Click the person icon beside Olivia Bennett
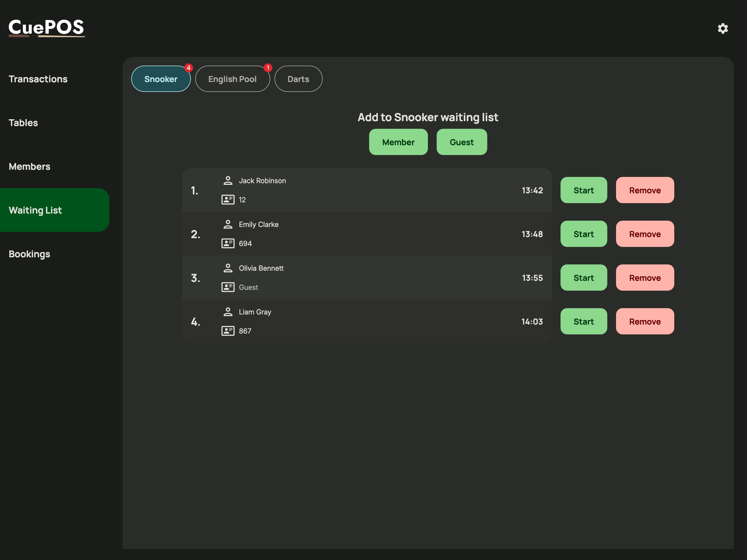Screen dimensions: 747x560 (228, 268)
